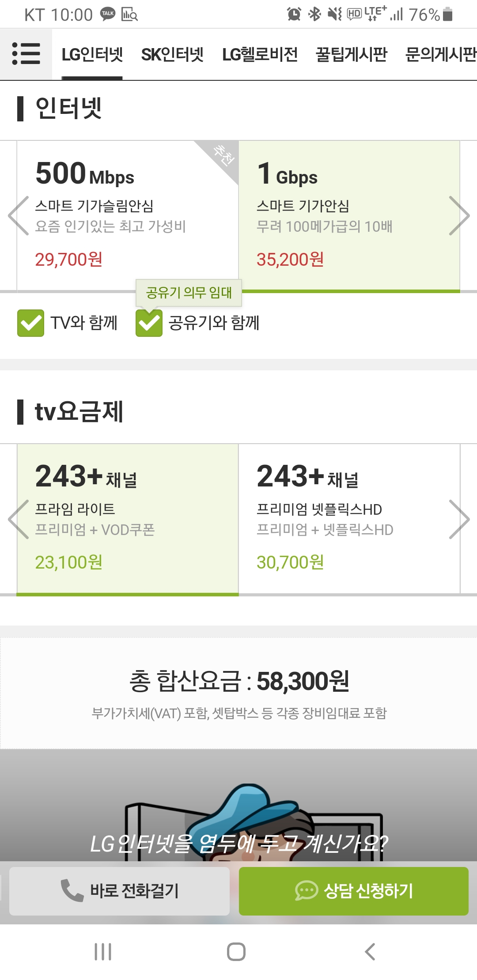Show next internet plans with right chevron

click(x=459, y=215)
